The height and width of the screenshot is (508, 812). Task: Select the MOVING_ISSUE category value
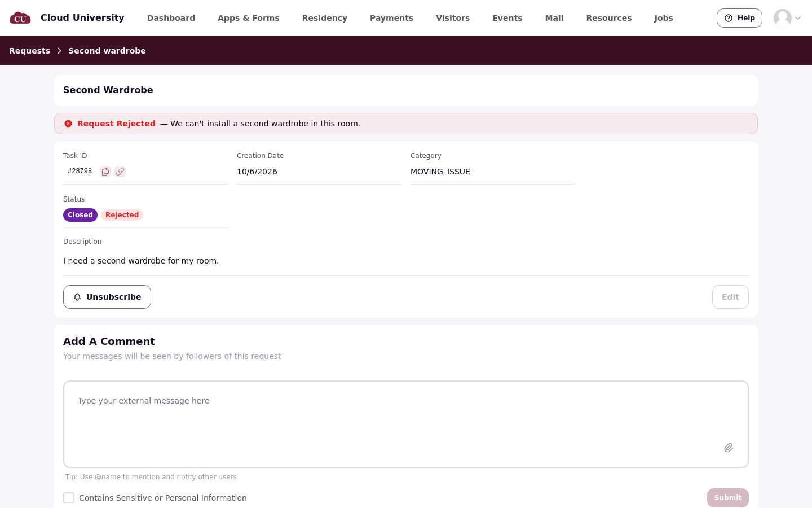(x=440, y=172)
